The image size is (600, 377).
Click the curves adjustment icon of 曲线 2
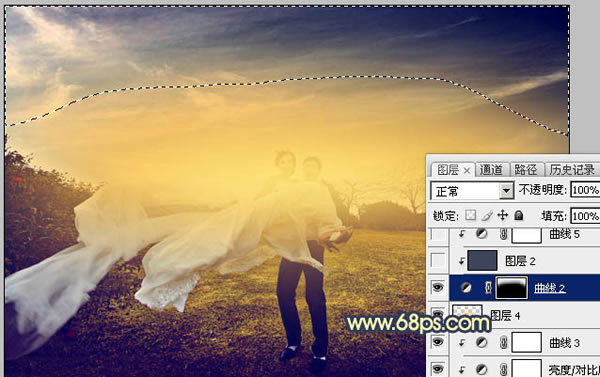click(466, 288)
